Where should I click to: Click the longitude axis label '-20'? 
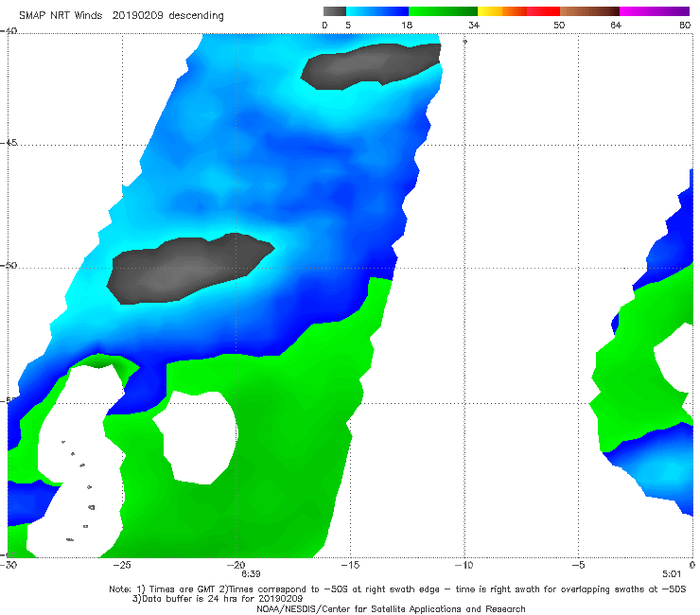236,565
